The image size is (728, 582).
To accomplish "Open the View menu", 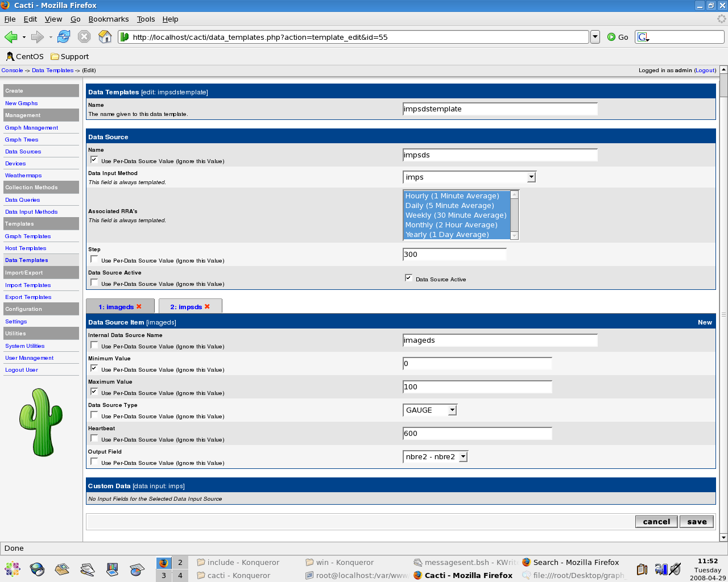I will click(x=53, y=19).
